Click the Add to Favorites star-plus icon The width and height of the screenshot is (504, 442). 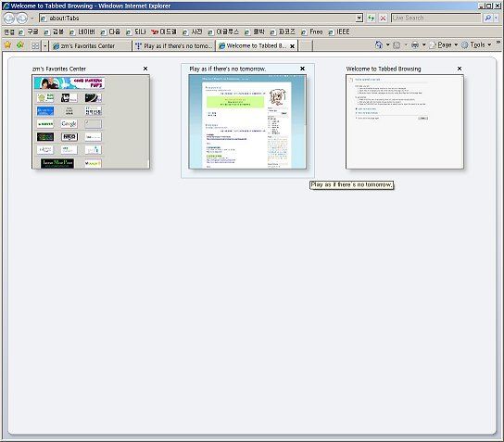pyautogui.click(x=20, y=45)
